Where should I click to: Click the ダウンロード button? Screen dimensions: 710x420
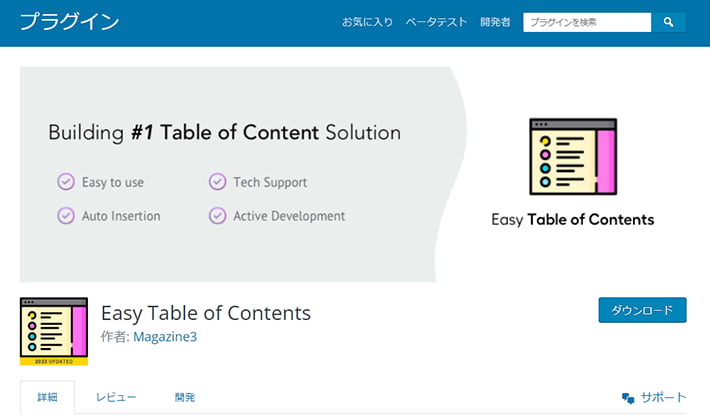pyautogui.click(x=643, y=310)
